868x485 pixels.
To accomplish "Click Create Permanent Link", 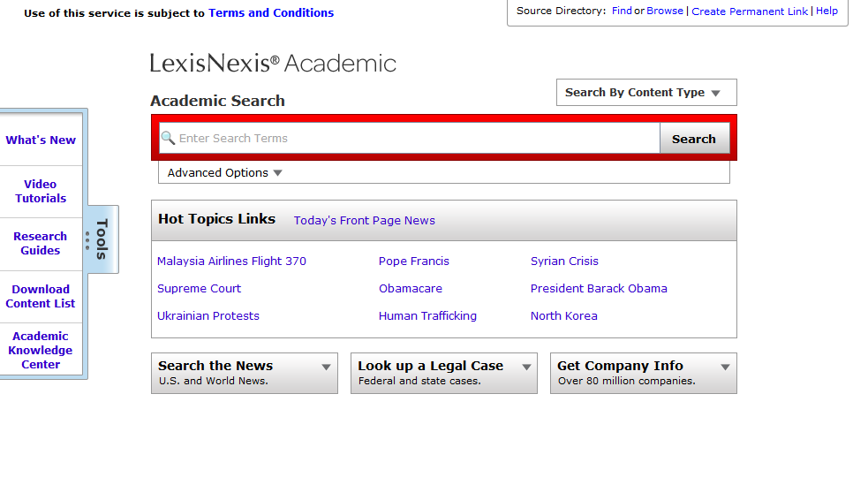I will tap(750, 11).
